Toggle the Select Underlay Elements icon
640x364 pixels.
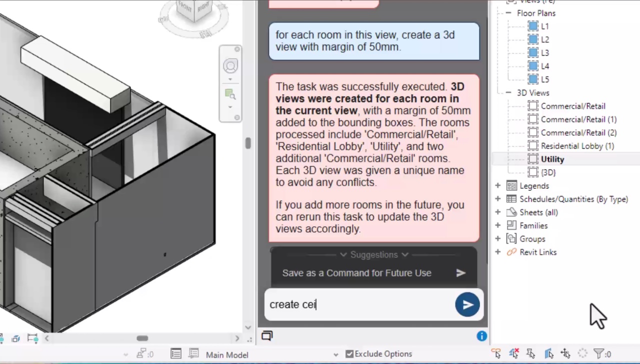point(513,354)
